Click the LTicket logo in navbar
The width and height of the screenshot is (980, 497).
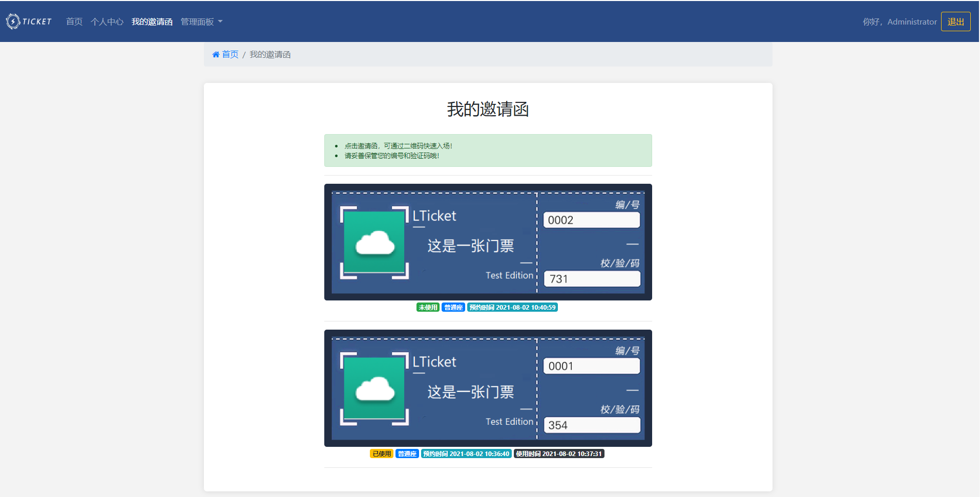(x=29, y=21)
